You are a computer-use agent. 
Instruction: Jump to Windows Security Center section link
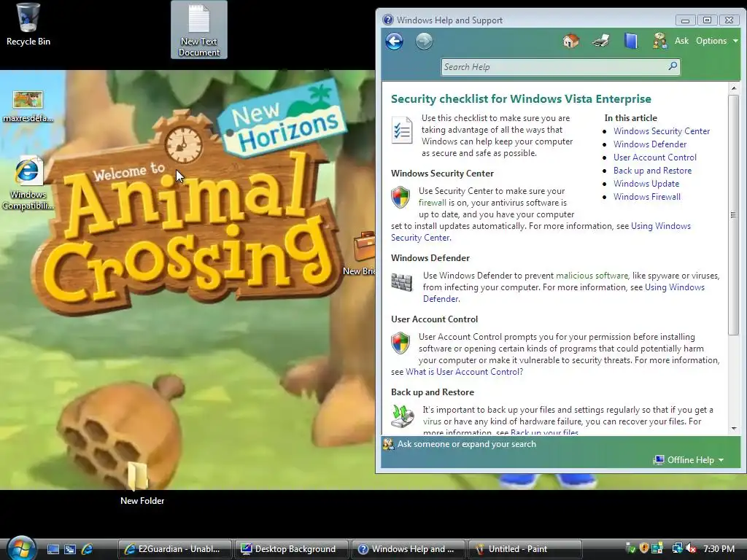coord(661,131)
